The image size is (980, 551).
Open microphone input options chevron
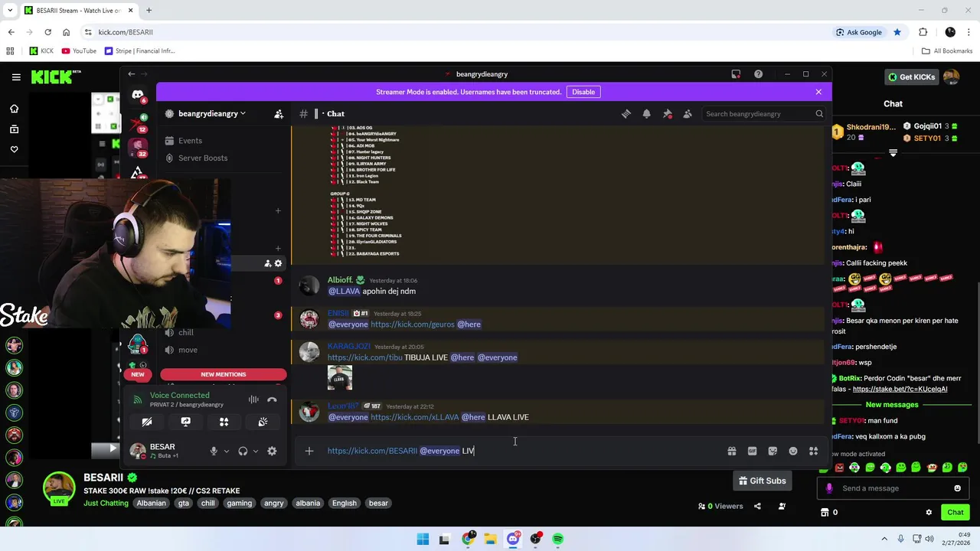click(226, 452)
